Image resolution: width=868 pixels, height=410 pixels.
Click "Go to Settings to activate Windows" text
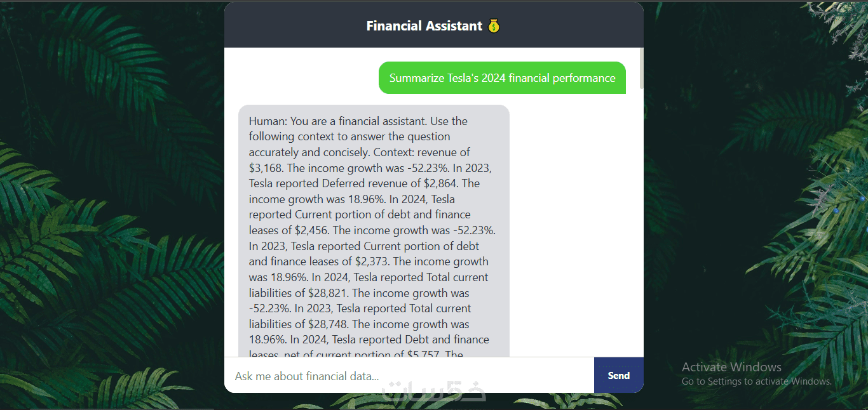[756, 381]
